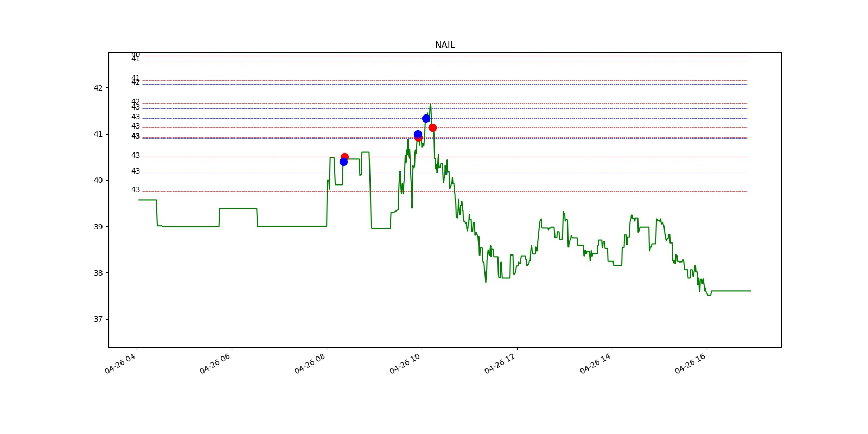This screenshot has height=434, width=868.
Task: Select the blue marker just after 08:00
Action: click(x=343, y=162)
